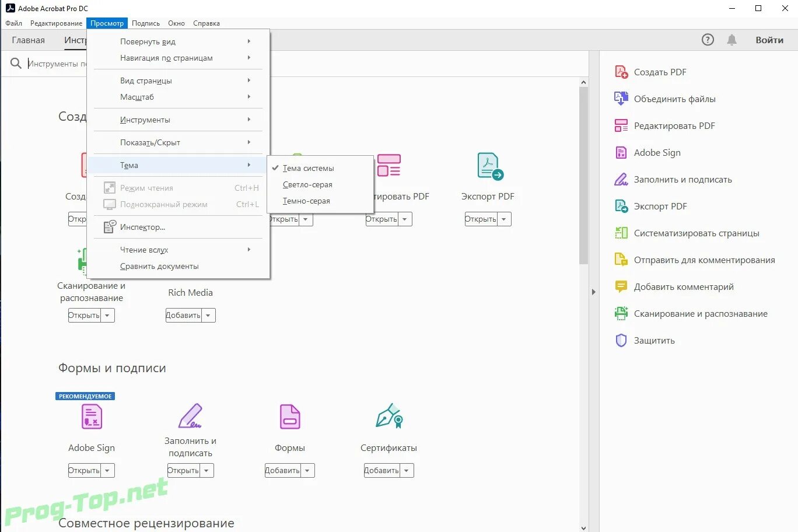Expand the Показать/Скрыт submenu
The image size is (798, 532).
pyautogui.click(x=178, y=142)
